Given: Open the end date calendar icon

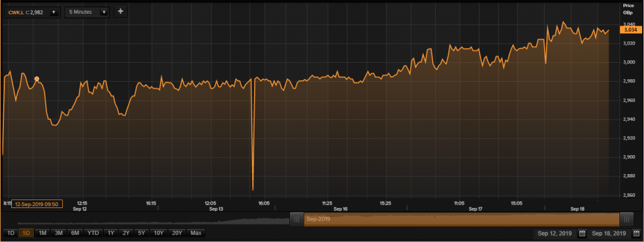Looking at the screenshot, I should coord(636,233).
